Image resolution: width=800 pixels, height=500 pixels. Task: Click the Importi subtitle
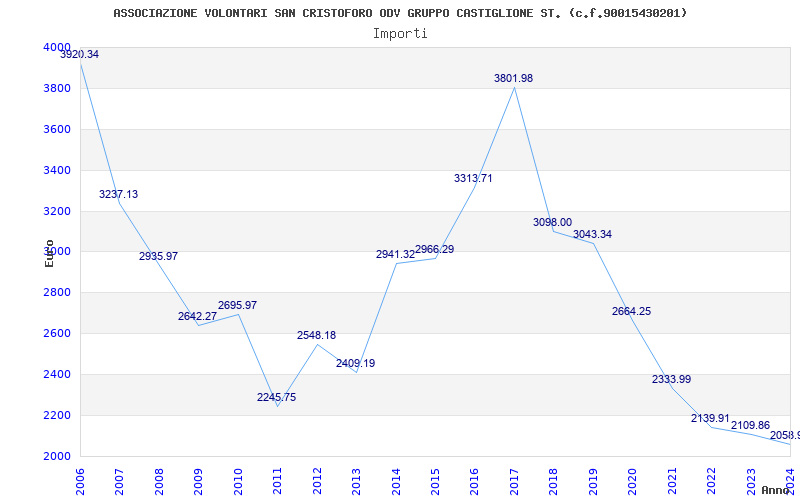coord(400,34)
